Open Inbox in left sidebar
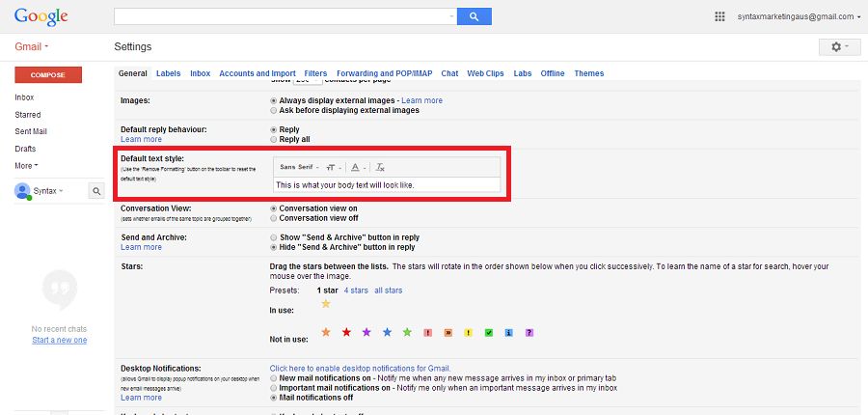This screenshot has height=415, width=868. 24,97
